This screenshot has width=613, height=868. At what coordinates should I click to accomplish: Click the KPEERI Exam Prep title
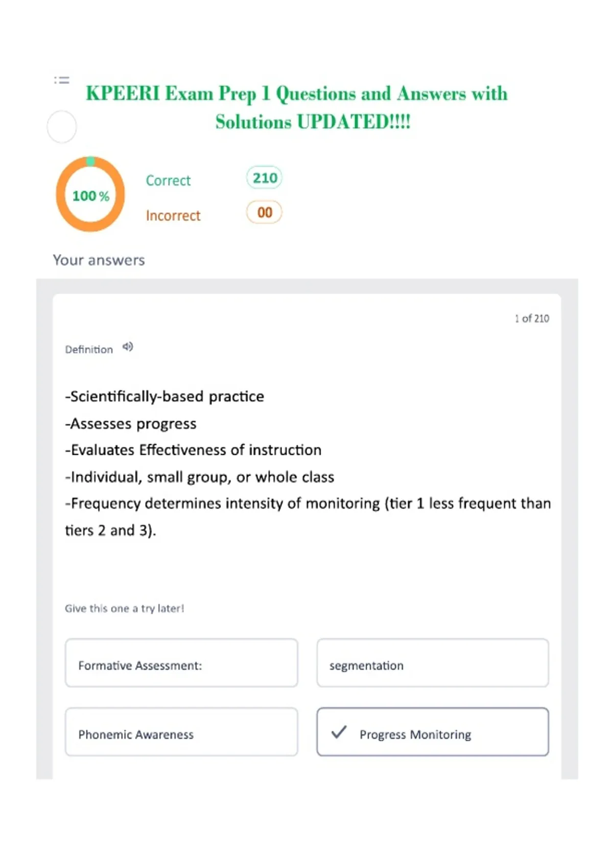[297, 108]
